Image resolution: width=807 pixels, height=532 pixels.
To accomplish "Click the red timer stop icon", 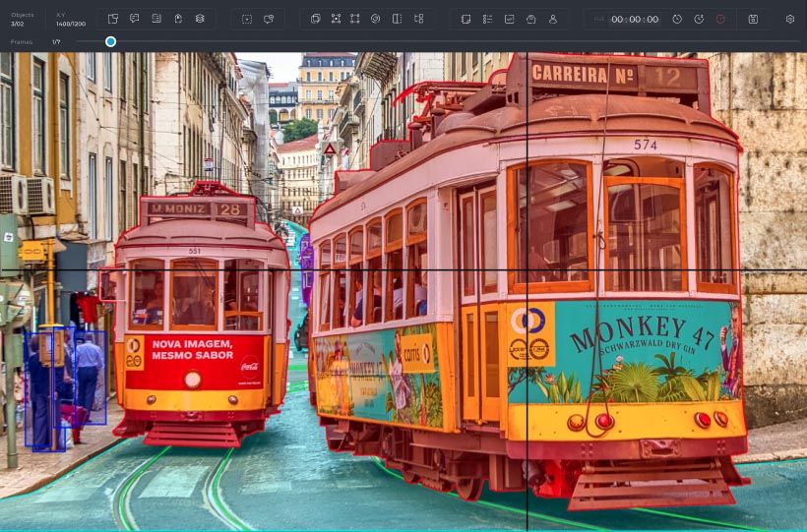I will 720,19.
